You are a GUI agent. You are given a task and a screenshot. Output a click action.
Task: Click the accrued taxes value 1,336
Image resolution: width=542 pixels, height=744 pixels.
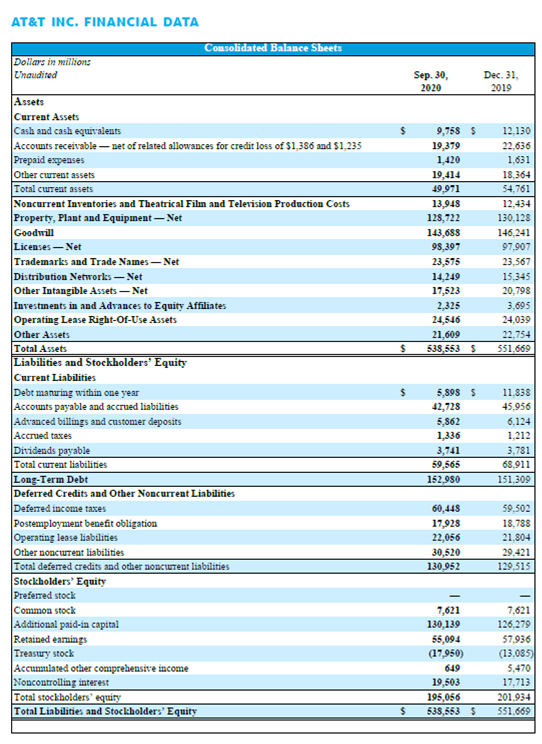(x=448, y=436)
